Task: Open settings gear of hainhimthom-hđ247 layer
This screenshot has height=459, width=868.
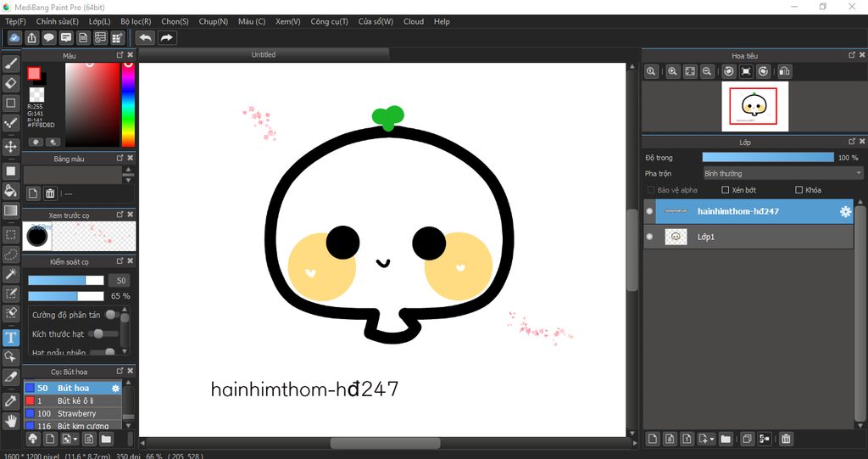Action: (x=845, y=211)
